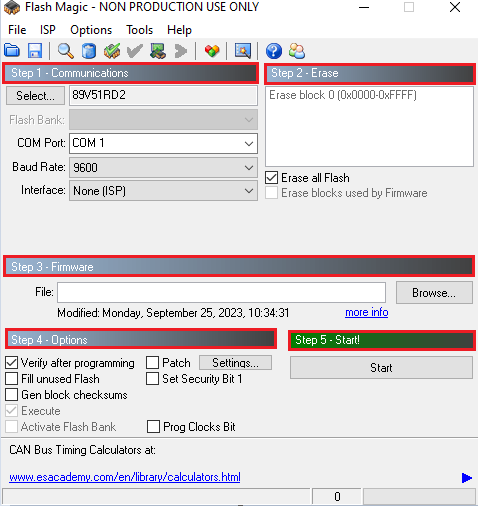Click the Select... device button
This screenshot has width=478, height=506.
click(x=35, y=96)
